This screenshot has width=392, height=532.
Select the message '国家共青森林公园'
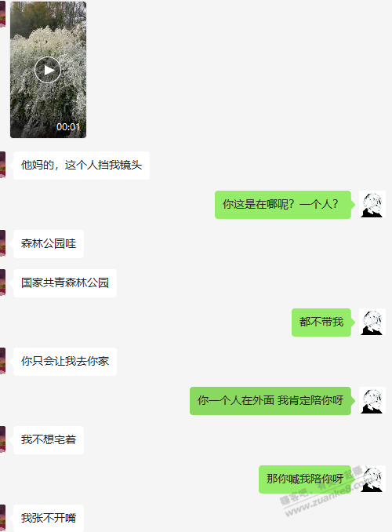pyautogui.click(x=65, y=283)
